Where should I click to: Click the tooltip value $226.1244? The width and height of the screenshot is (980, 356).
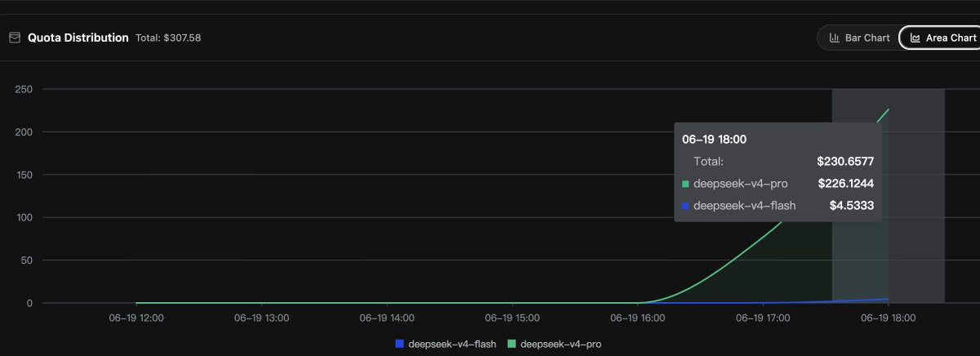pos(845,184)
